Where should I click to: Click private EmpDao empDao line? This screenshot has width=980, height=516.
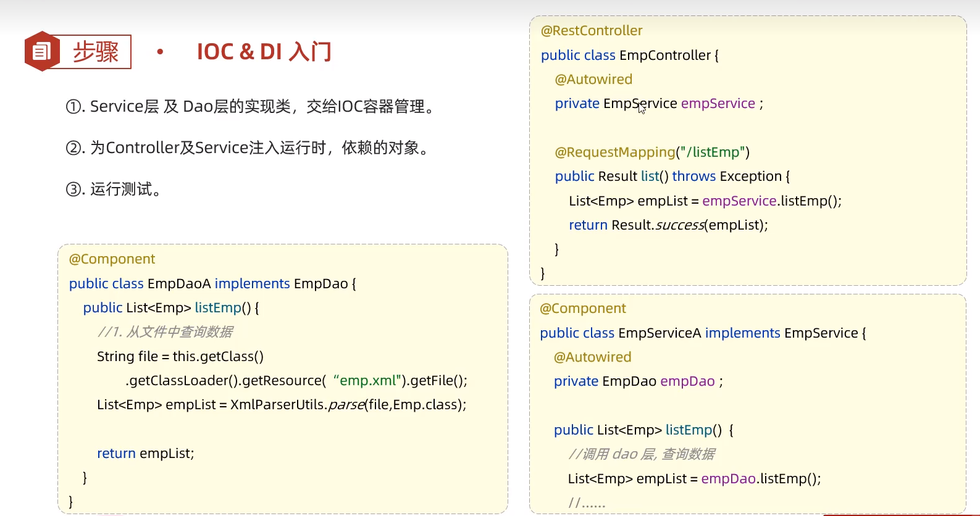(x=639, y=381)
